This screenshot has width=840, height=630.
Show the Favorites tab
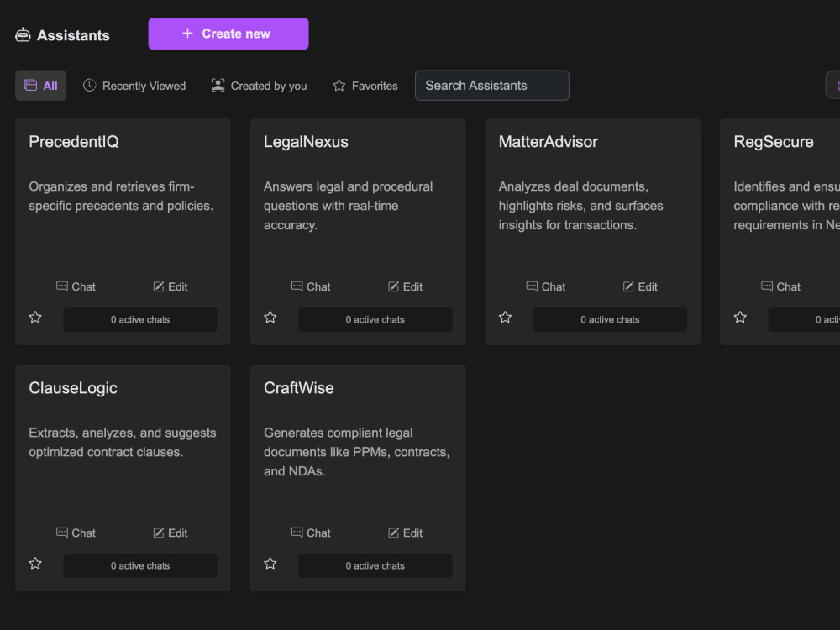tap(365, 86)
